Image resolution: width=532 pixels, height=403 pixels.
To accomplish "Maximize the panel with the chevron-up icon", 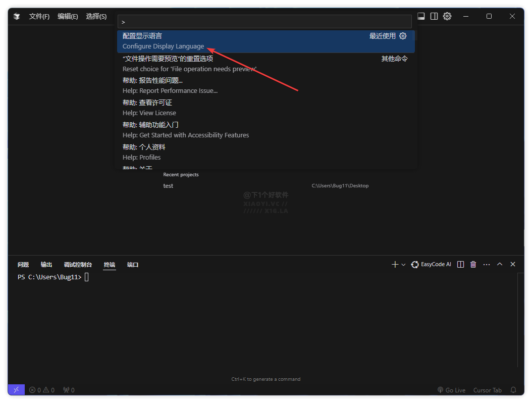I will coord(500,264).
